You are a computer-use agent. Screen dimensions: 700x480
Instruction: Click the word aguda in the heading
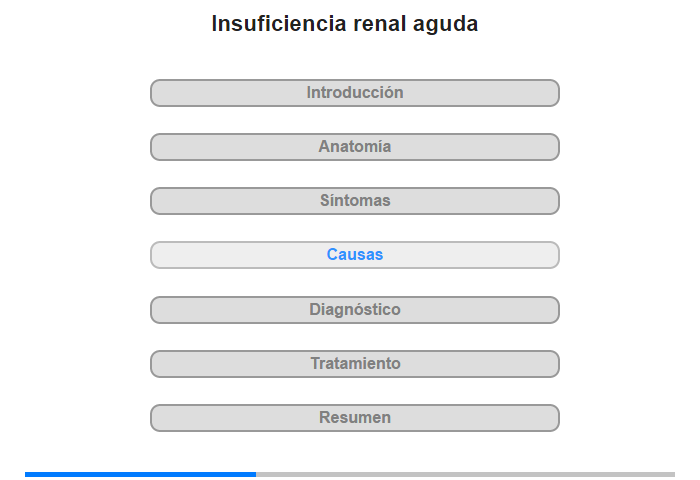446,25
